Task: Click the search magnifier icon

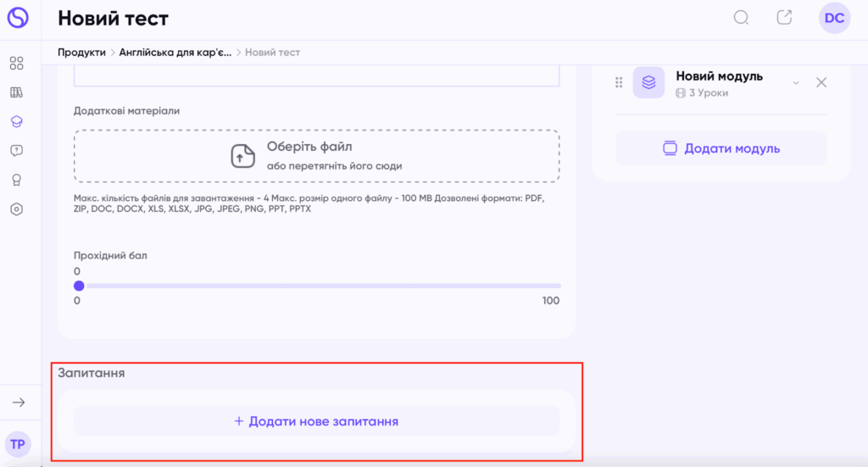Action: coord(741,18)
